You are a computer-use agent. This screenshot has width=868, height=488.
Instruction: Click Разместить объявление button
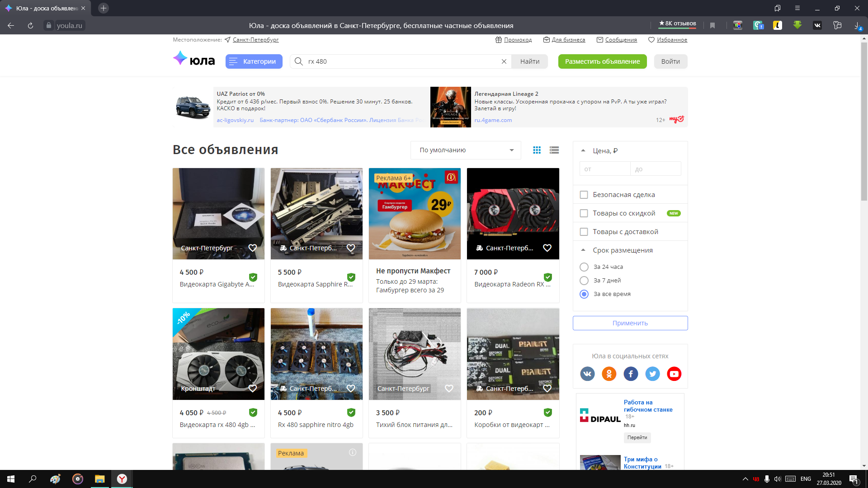602,61
